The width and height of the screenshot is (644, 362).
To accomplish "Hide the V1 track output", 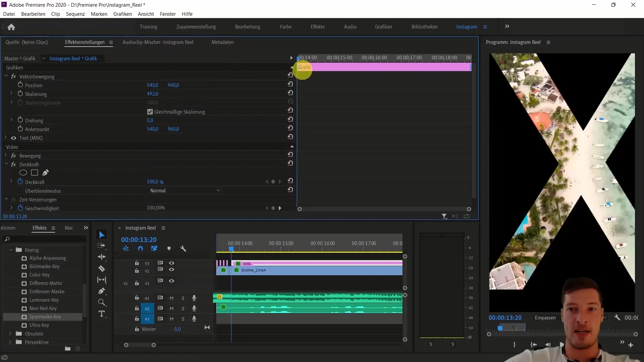I will pyautogui.click(x=171, y=281).
